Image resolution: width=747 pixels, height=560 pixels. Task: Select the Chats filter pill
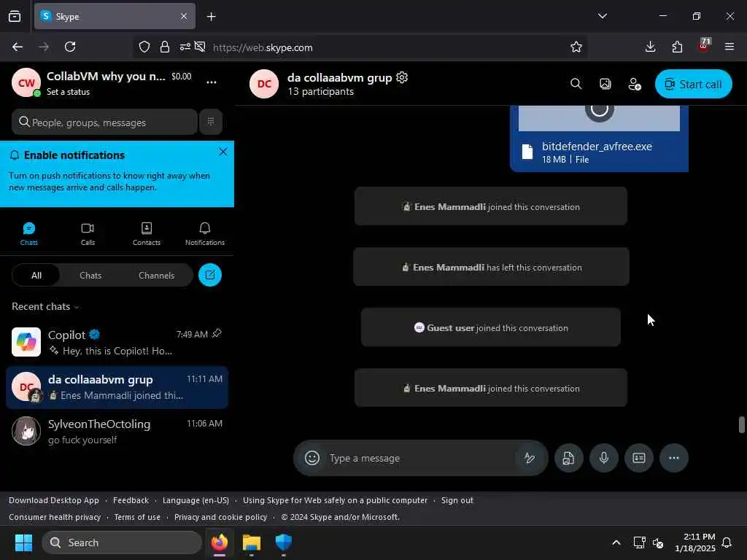[90, 275]
